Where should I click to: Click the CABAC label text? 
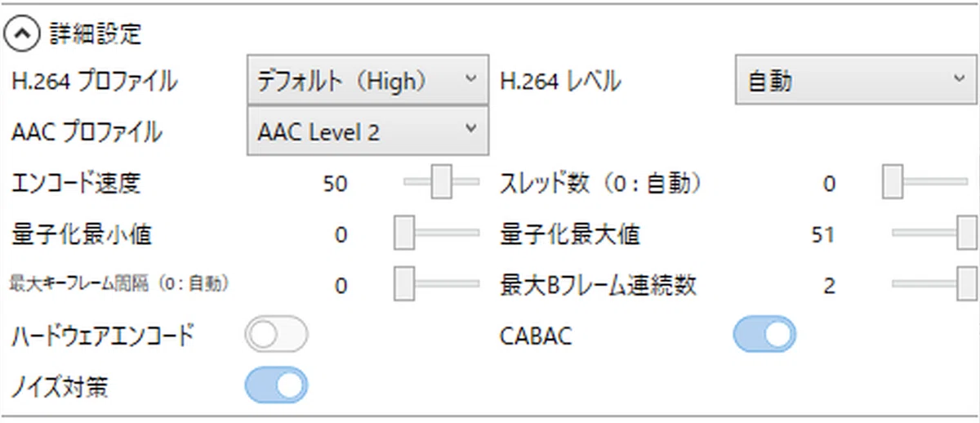535,336
